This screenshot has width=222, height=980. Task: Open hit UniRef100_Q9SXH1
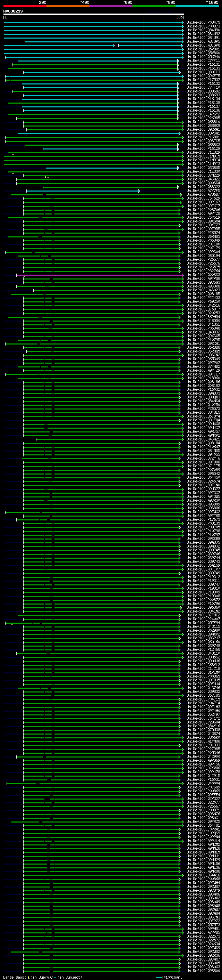[x=203, y=344]
